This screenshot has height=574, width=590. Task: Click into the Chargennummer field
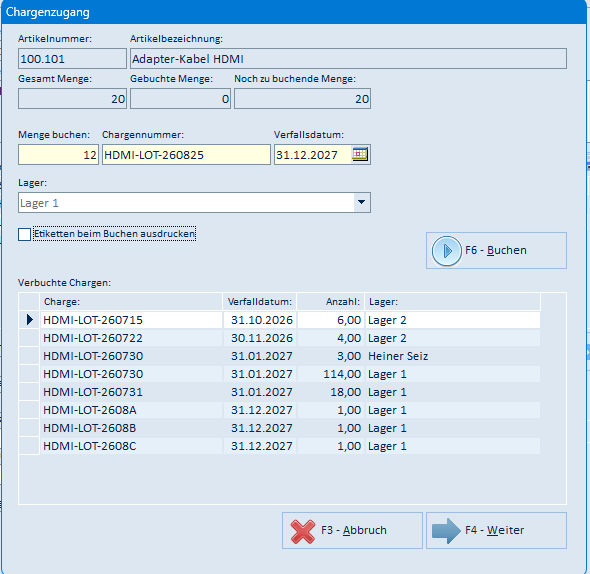186,155
